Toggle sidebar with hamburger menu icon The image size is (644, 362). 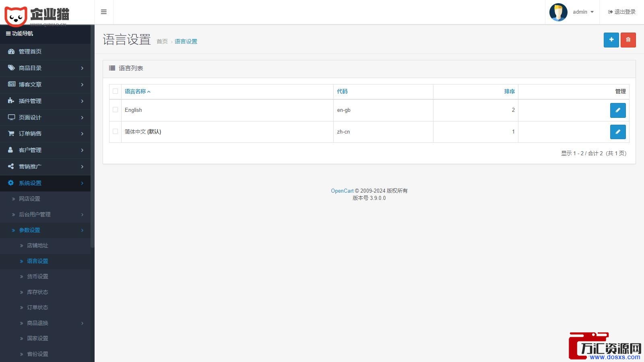point(104,12)
